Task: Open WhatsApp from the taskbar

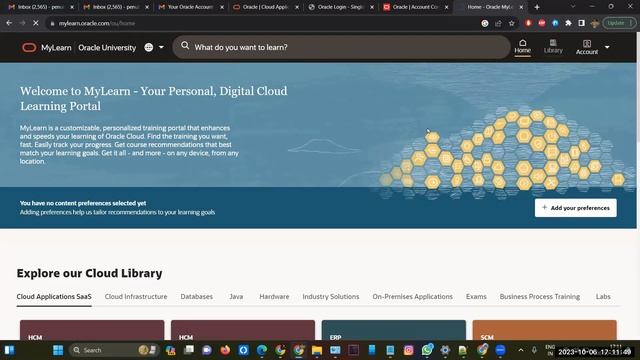Action: (x=427, y=350)
